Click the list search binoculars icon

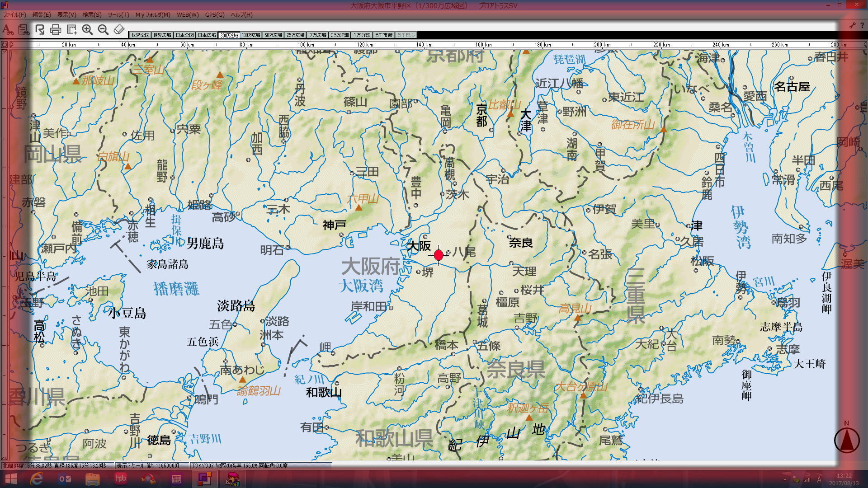pyautogui.click(x=24, y=30)
